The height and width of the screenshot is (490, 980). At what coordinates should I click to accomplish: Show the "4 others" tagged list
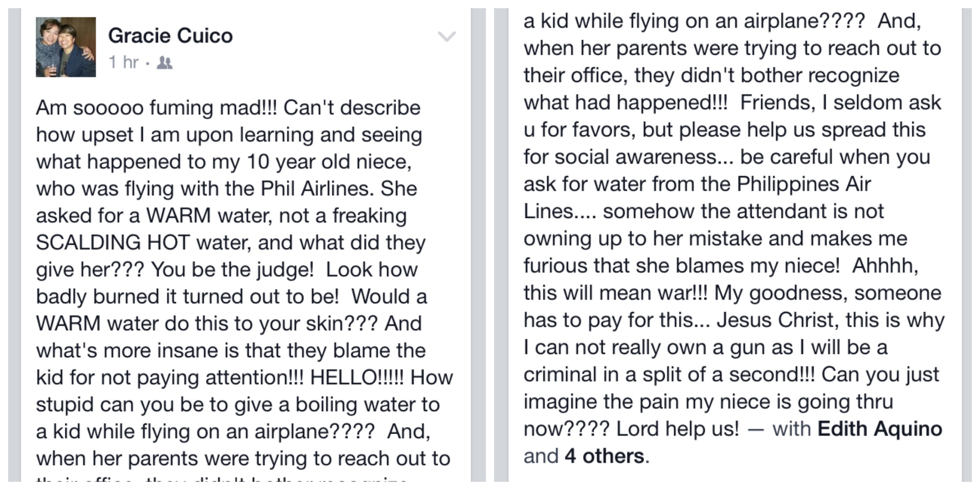pos(604,456)
